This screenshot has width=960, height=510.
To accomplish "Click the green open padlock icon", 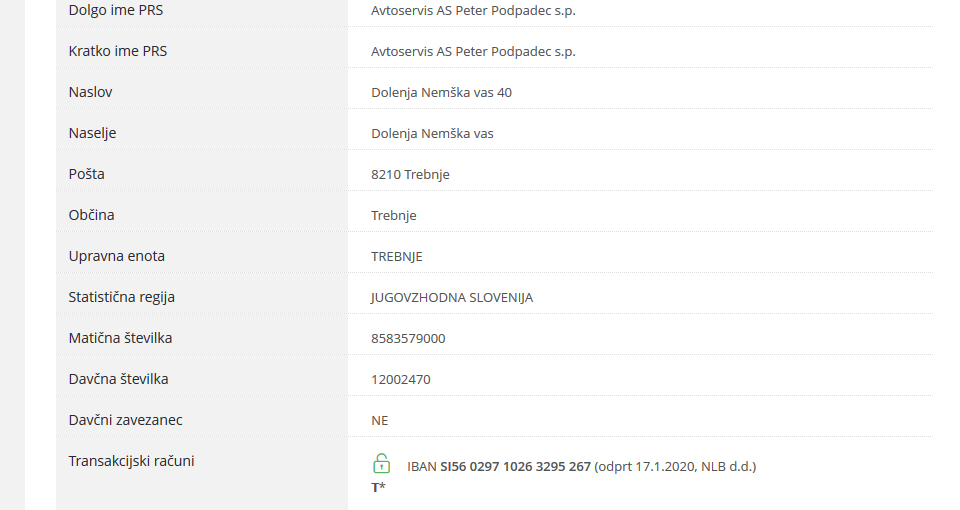I will pyautogui.click(x=381, y=463).
